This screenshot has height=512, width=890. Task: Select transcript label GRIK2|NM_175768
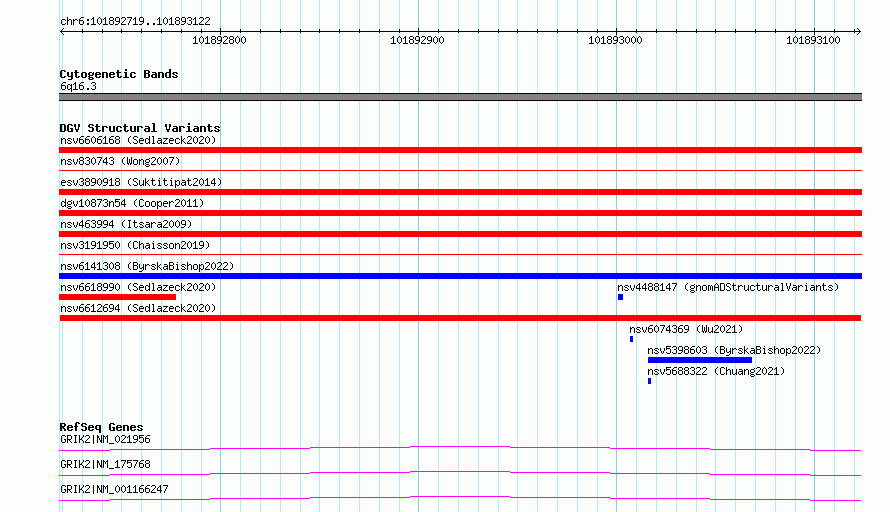105,464
